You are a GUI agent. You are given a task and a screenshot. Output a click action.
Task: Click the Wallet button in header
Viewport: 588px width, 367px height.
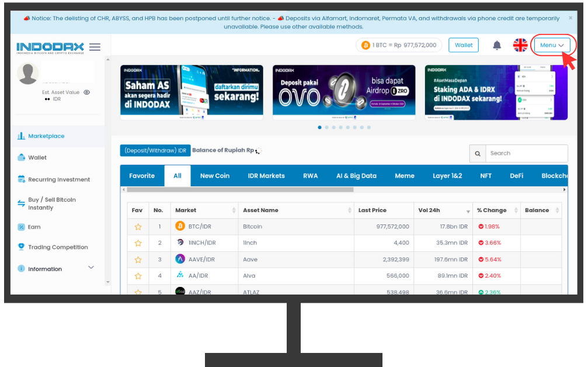pos(464,45)
